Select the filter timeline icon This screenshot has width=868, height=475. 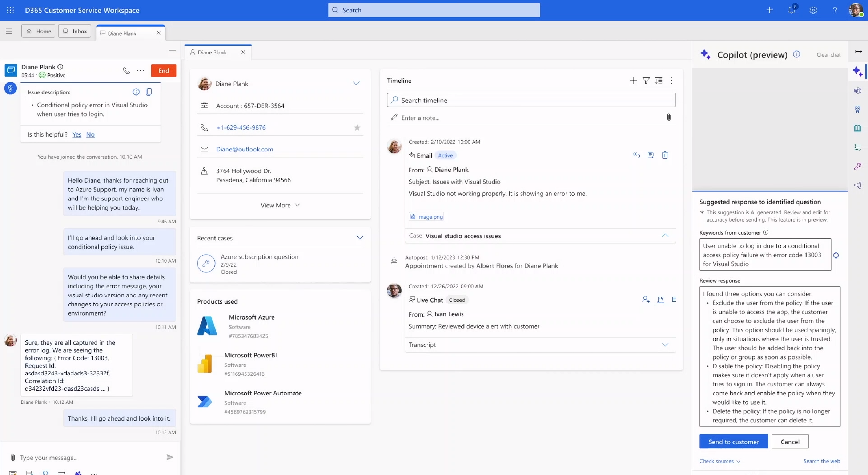[x=646, y=80]
